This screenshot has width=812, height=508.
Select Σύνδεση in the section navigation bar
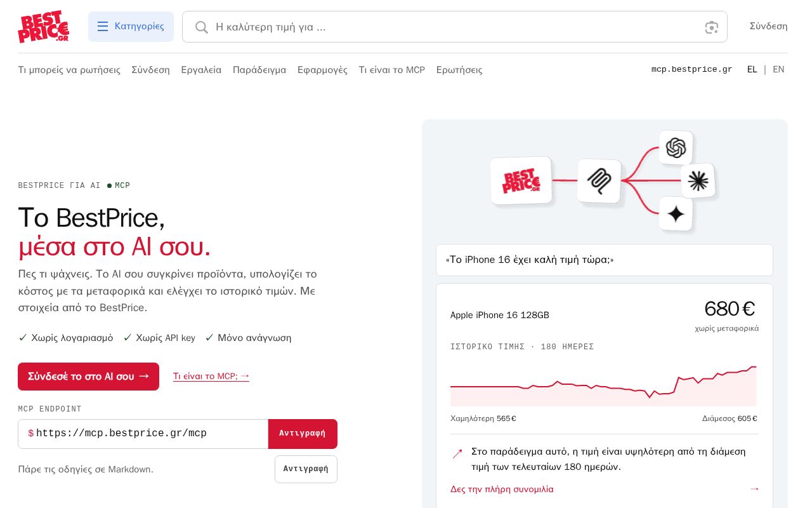pos(151,70)
